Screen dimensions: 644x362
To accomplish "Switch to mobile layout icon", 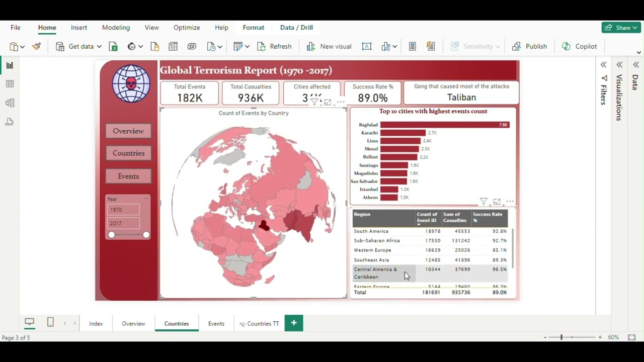I will tap(50, 322).
